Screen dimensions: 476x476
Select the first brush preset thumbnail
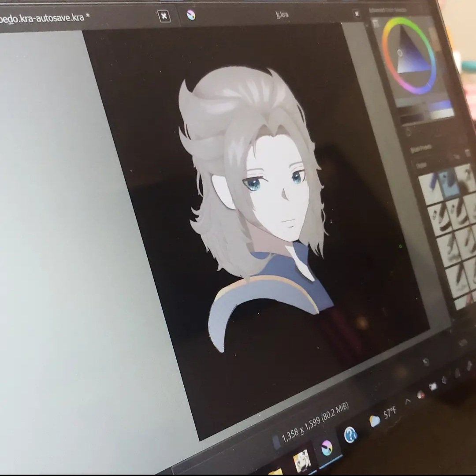coord(431,189)
